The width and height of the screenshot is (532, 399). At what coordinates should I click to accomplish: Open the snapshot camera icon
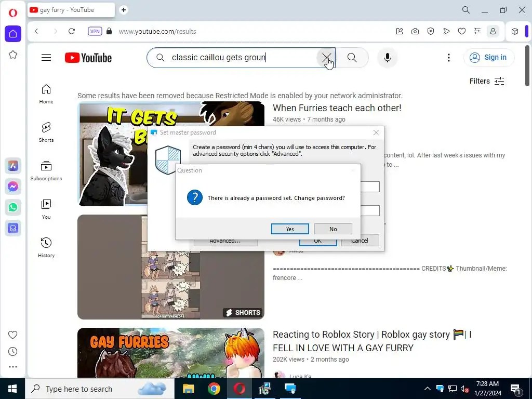click(x=415, y=31)
